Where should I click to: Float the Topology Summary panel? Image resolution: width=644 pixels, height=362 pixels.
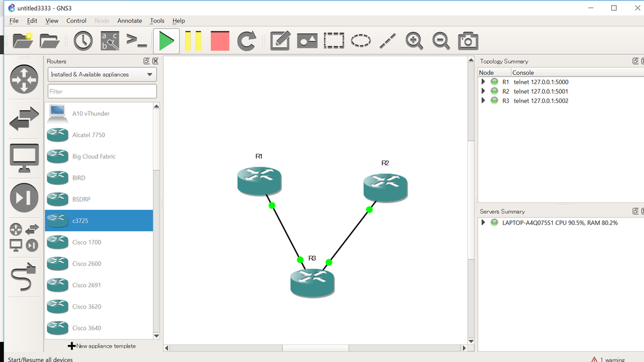click(635, 61)
